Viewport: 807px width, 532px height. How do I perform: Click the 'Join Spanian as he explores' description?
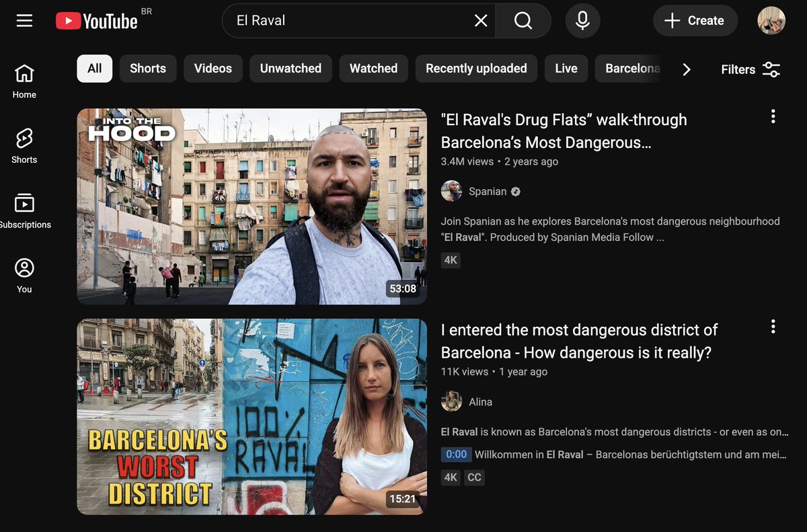click(x=611, y=229)
